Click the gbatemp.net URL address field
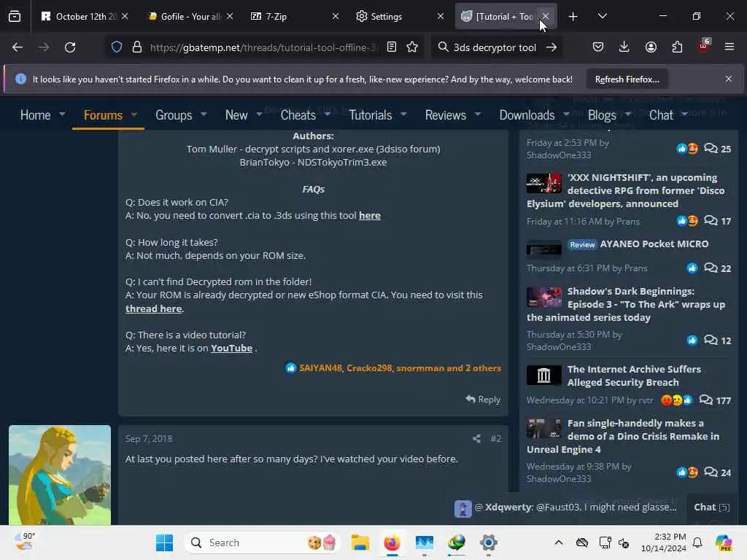 [262, 47]
